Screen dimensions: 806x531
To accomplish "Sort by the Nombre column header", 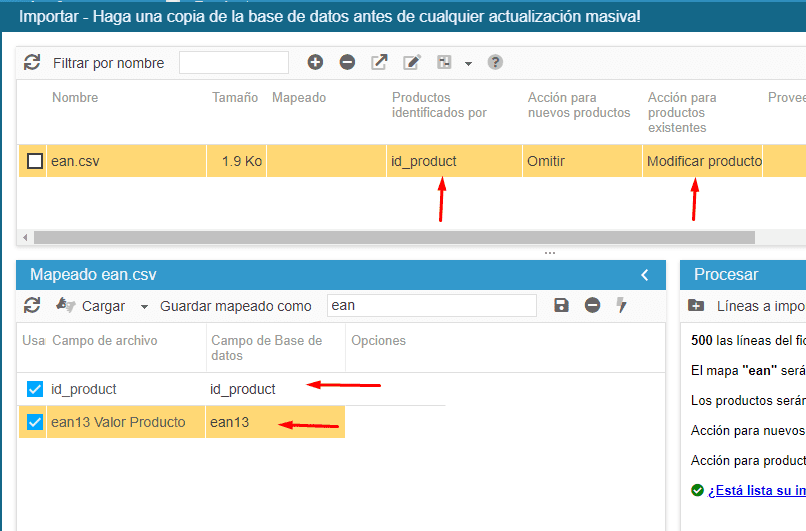I will coord(75,98).
